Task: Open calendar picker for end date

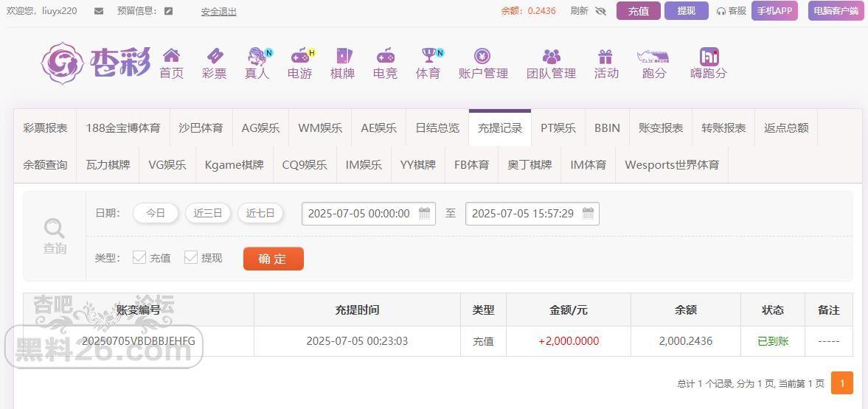Action: [588, 213]
